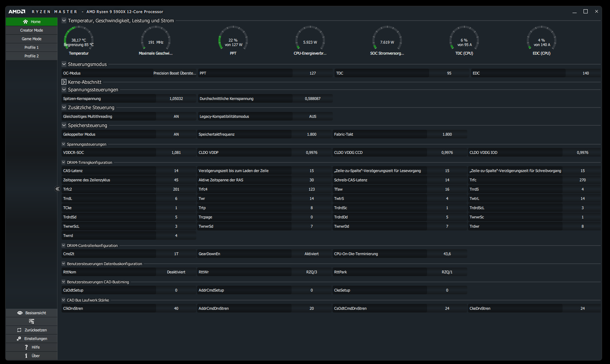
Task: Click the CPU-On-Die-Terminierung value 43,6
Action: point(447,254)
